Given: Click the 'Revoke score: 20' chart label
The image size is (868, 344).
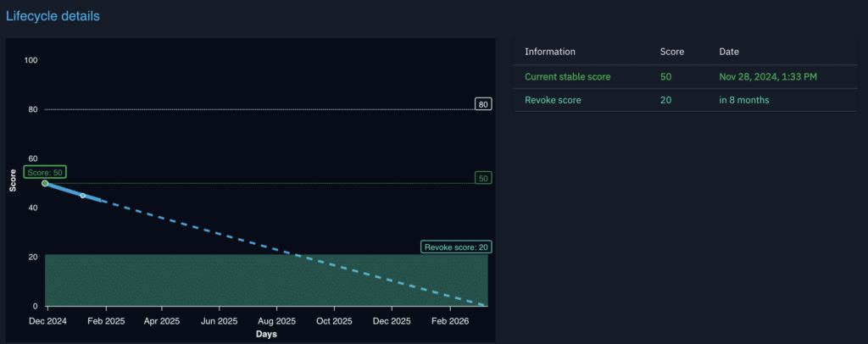Looking at the screenshot, I should (456, 247).
